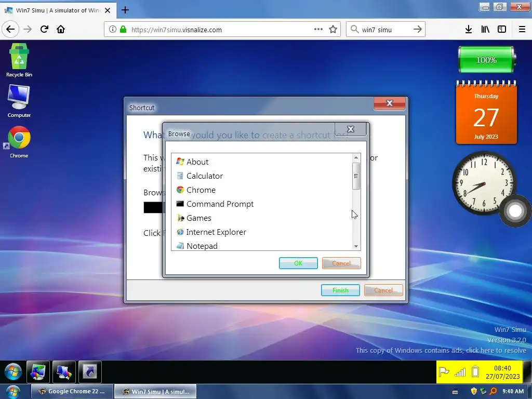Go back in the browser

10,29
